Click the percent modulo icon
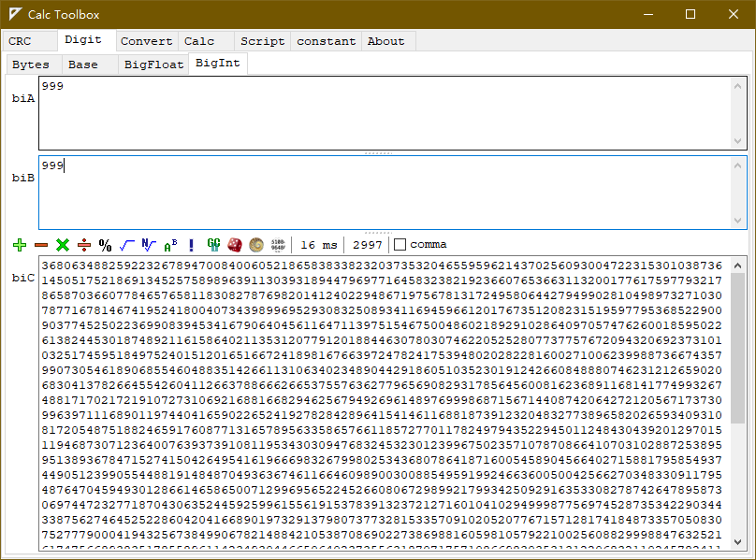 105,245
